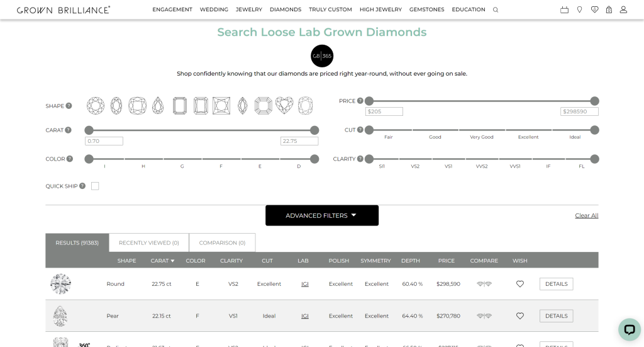
Task: Pick the Pear shape filter icon
Action: pos(158,106)
